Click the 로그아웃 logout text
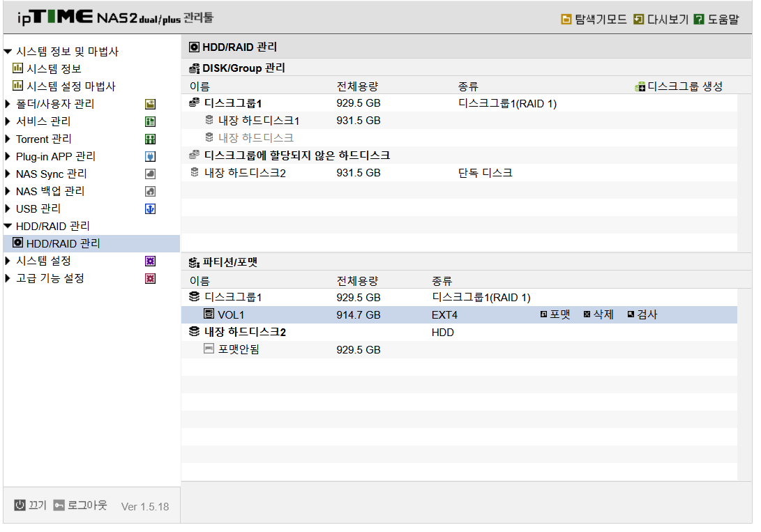761x532 pixels. click(87, 506)
